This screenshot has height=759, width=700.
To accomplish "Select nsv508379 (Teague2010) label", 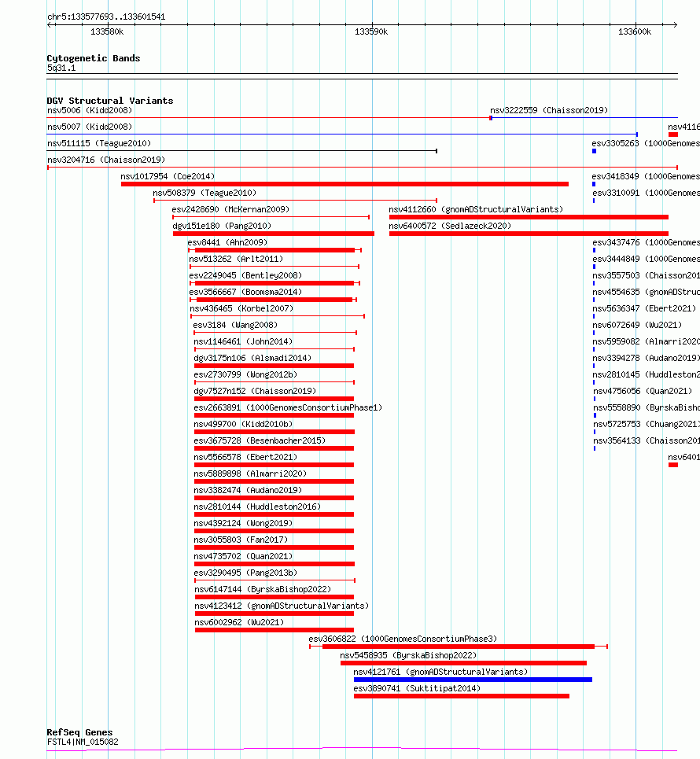I will pyautogui.click(x=204, y=193).
